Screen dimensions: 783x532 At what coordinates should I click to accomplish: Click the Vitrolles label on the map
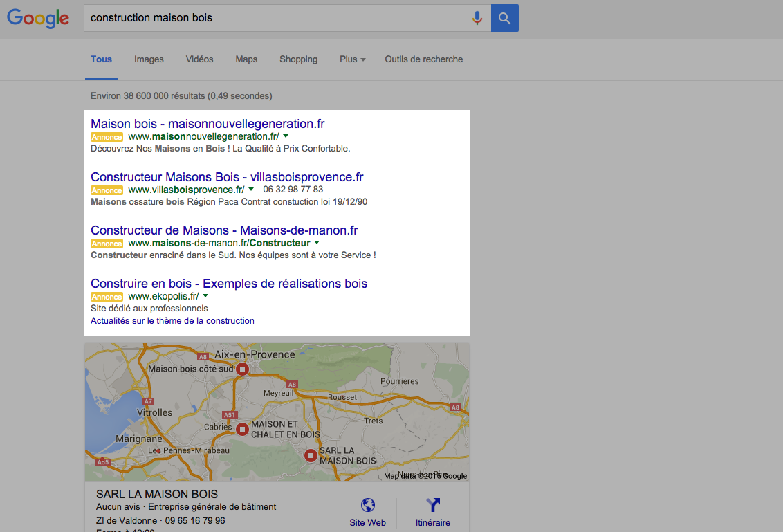(154, 412)
